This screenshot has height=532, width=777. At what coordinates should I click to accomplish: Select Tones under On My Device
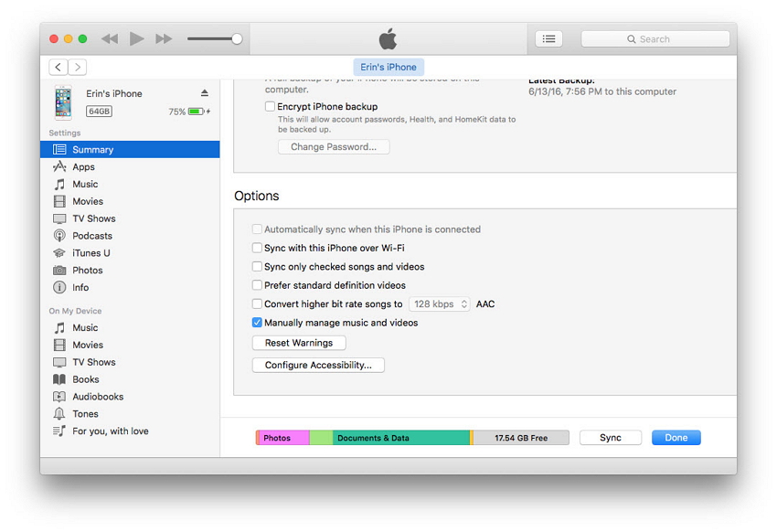point(85,414)
